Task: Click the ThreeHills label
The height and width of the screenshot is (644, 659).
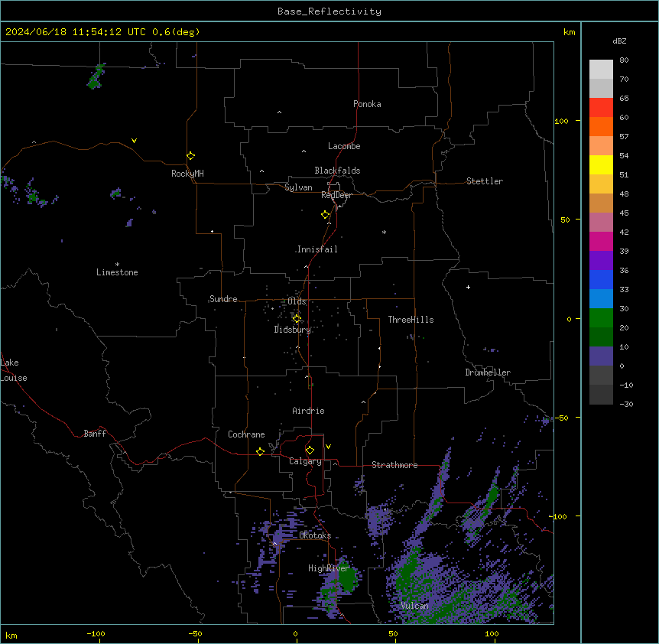Action: [x=411, y=320]
